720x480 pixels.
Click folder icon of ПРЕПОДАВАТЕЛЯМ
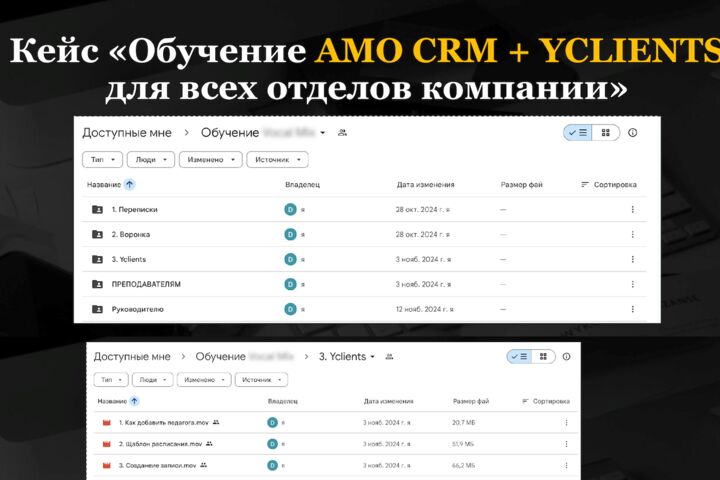[x=97, y=284]
